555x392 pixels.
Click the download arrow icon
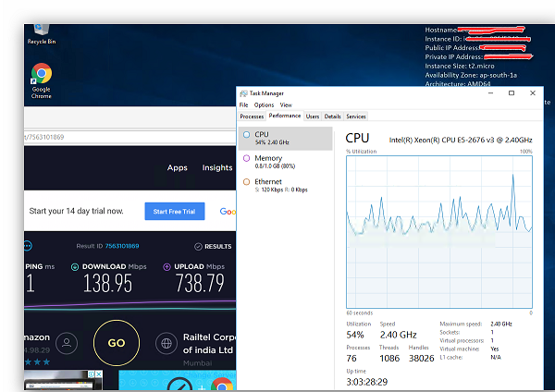[75, 267]
